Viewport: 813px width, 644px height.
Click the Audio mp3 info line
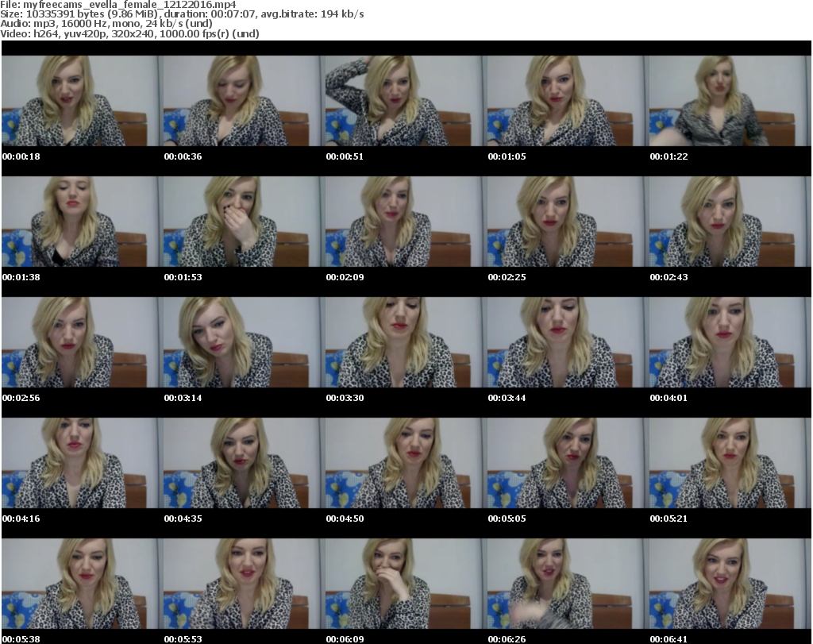point(106,23)
